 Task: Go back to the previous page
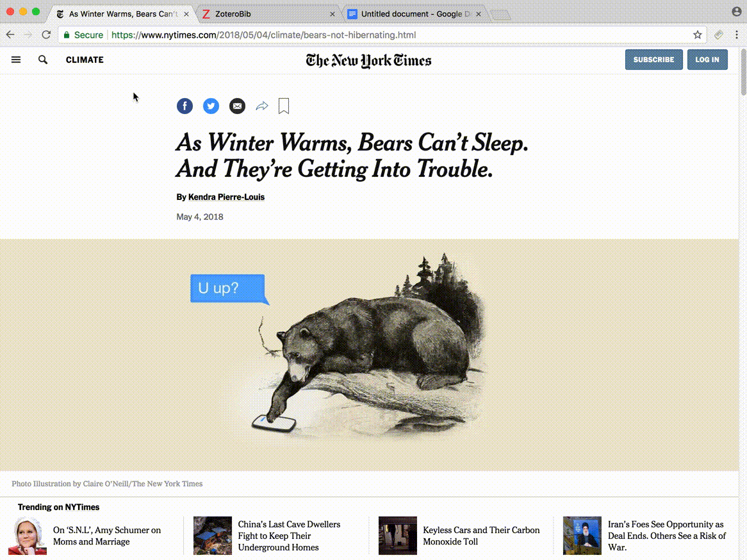tap(10, 35)
